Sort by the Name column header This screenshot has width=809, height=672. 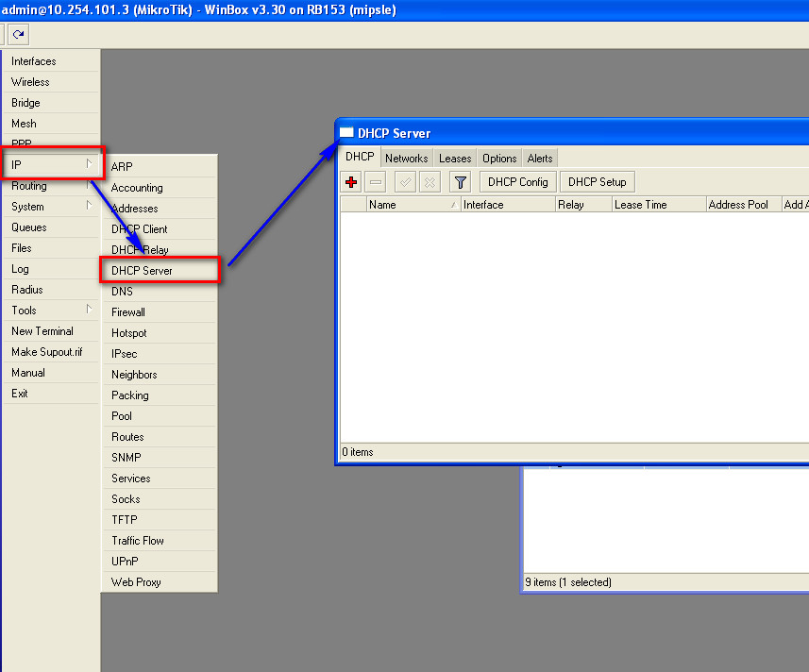tap(413, 205)
